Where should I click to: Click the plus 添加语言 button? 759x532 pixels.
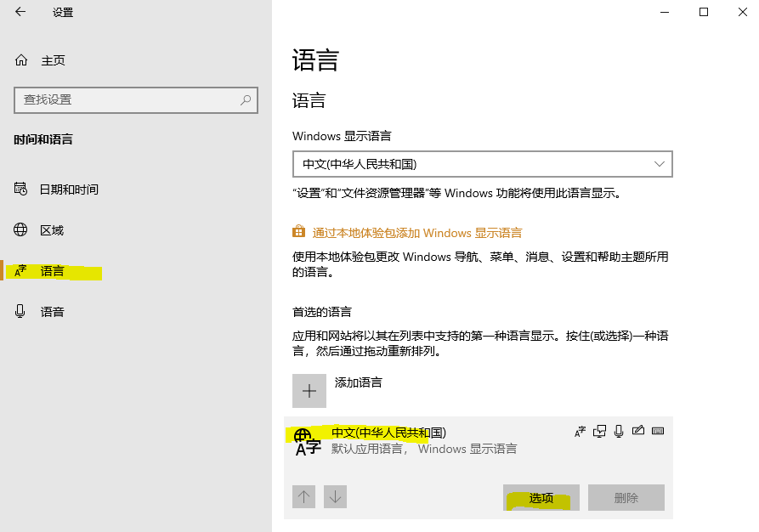tap(309, 391)
